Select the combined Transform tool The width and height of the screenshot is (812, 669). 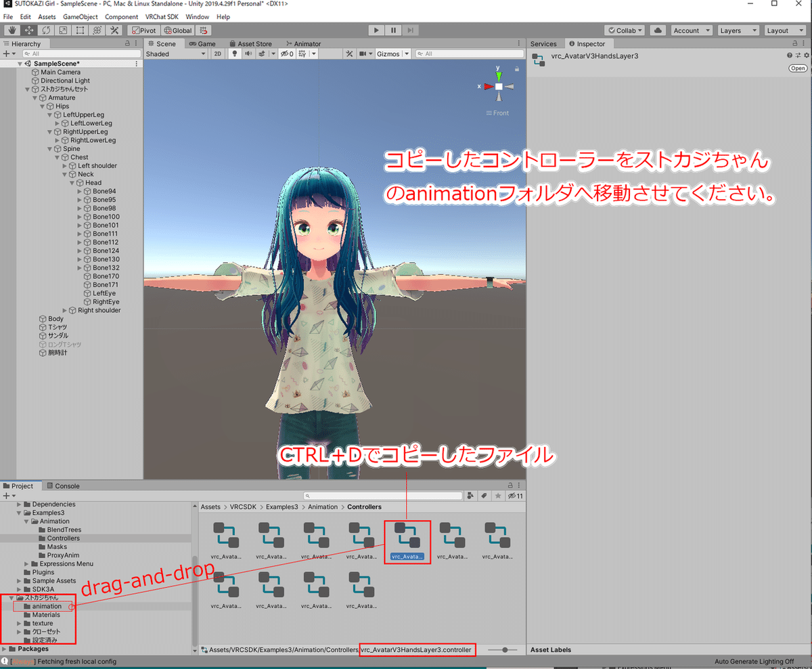97,30
